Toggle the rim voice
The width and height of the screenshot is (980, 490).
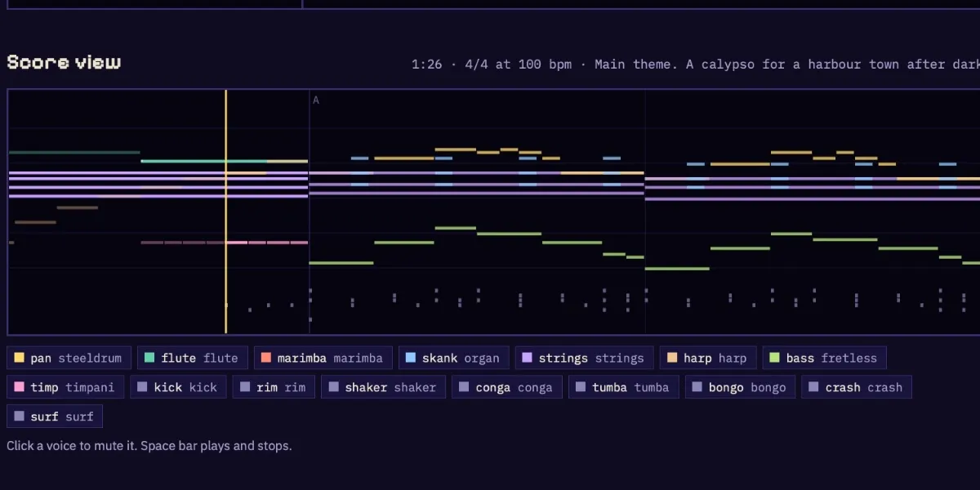click(274, 387)
